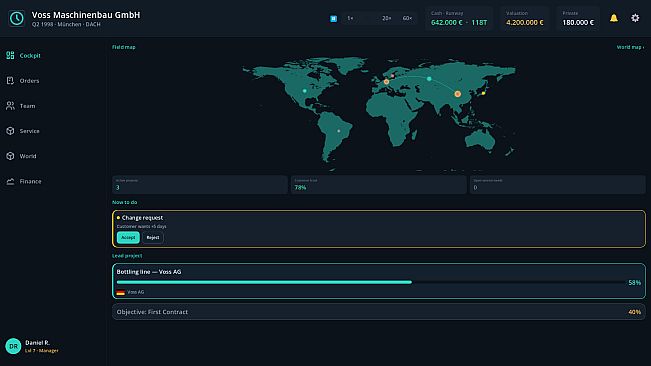Set game speed to 1x
651x366 pixels.
pos(350,18)
